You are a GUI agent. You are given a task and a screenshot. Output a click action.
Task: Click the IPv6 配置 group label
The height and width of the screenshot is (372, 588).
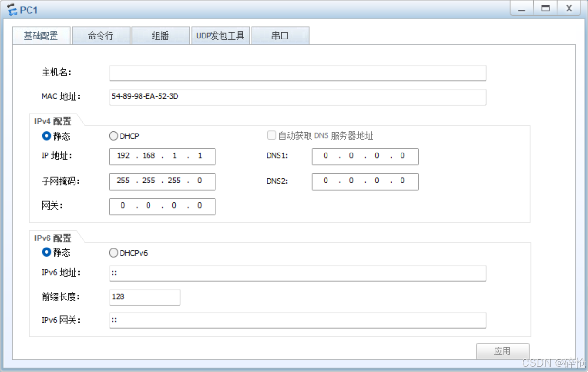tap(53, 238)
